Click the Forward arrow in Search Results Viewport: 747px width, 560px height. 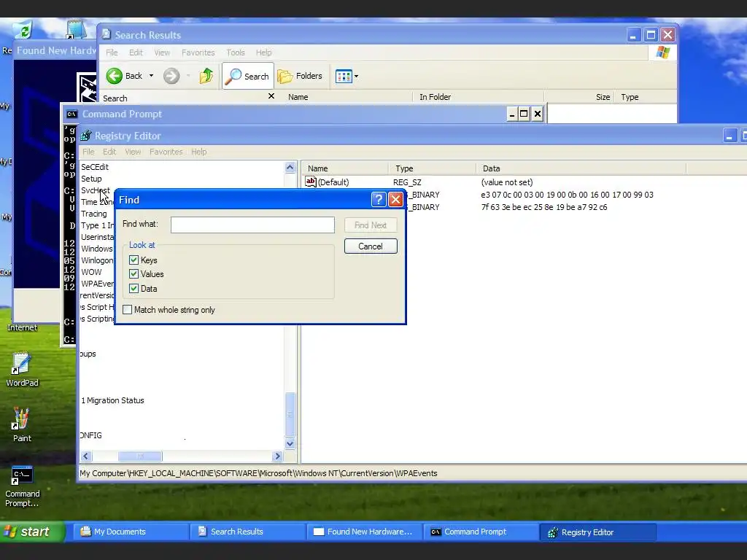tap(171, 76)
